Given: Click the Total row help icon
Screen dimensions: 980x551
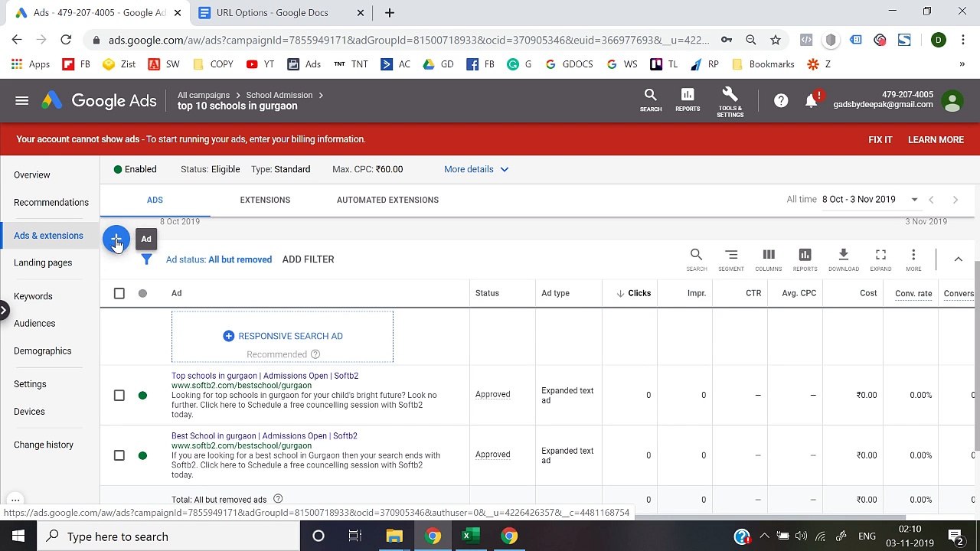Looking at the screenshot, I should pos(278,499).
